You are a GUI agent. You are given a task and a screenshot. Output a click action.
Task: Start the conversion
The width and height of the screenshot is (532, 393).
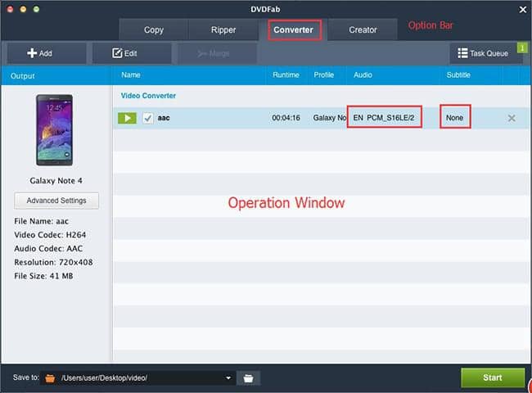pyautogui.click(x=493, y=377)
